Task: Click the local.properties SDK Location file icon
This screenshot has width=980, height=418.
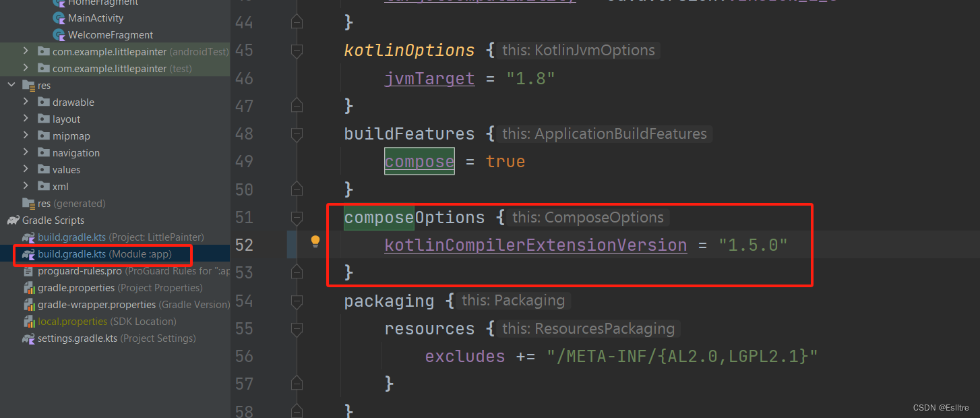Action: click(x=28, y=321)
